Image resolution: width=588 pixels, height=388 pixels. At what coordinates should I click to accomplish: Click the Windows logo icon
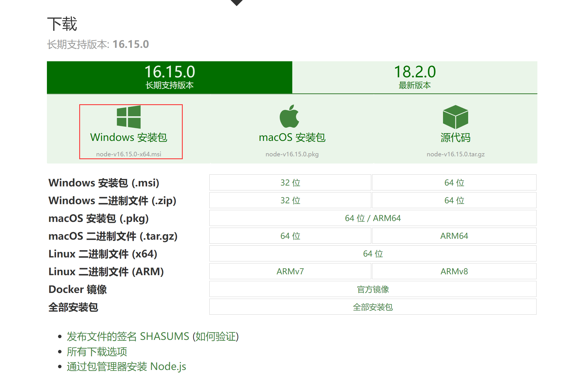[x=129, y=117]
